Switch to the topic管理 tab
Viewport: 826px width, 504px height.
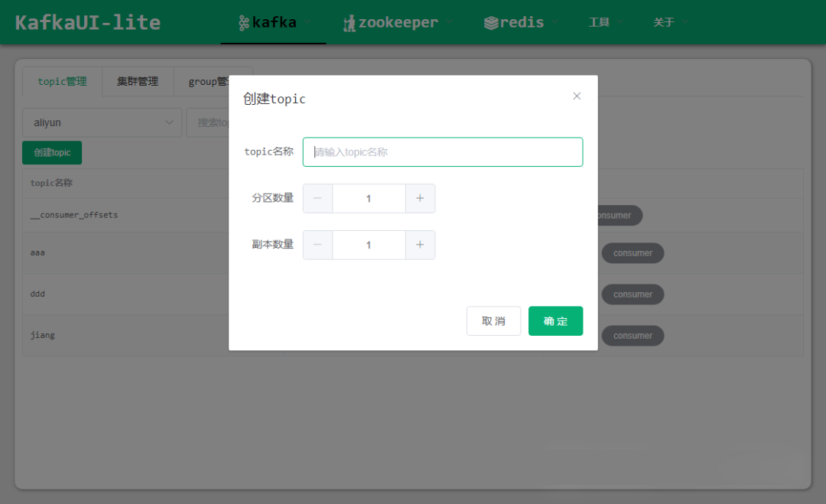point(62,82)
